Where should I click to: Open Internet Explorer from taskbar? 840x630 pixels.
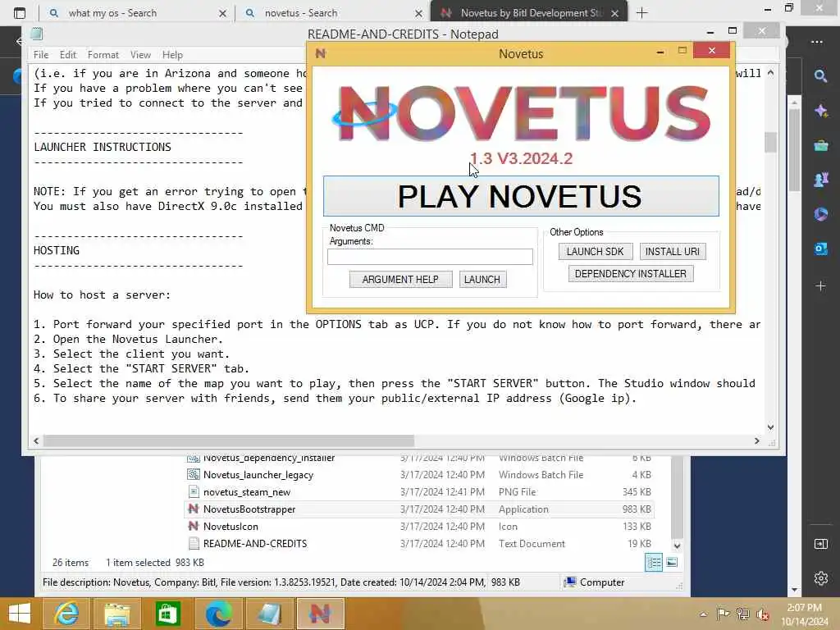pyautogui.click(x=66, y=614)
